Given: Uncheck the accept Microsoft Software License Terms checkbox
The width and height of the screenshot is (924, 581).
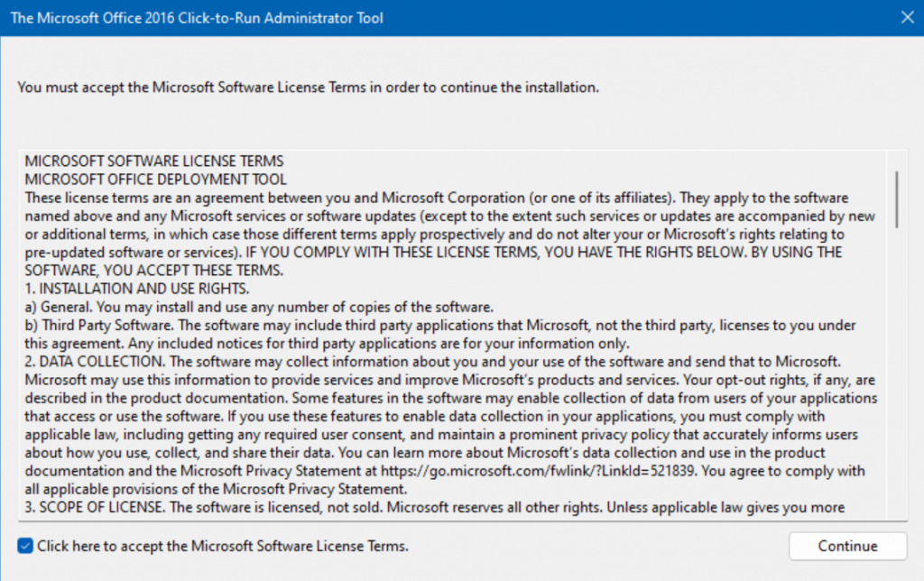Looking at the screenshot, I should pyautogui.click(x=25, y=546).
